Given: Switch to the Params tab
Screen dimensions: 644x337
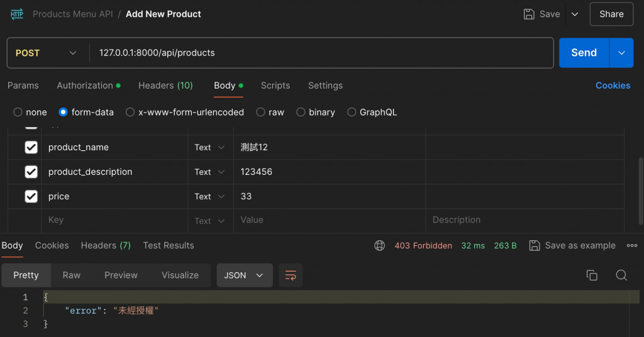Looking at the screenshot, I should (23, 86).
